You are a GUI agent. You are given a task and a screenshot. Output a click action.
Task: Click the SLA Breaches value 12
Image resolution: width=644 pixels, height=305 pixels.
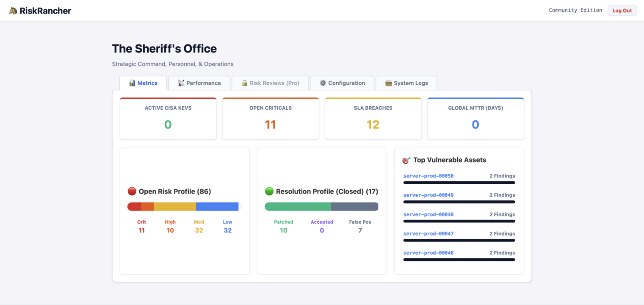373,125
